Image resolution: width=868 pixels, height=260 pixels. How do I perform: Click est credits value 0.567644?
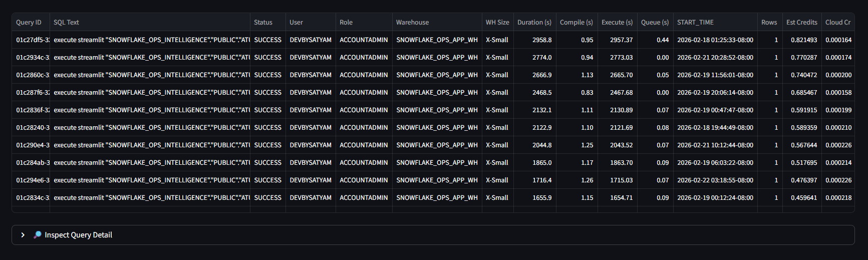[x=804, y=145]
